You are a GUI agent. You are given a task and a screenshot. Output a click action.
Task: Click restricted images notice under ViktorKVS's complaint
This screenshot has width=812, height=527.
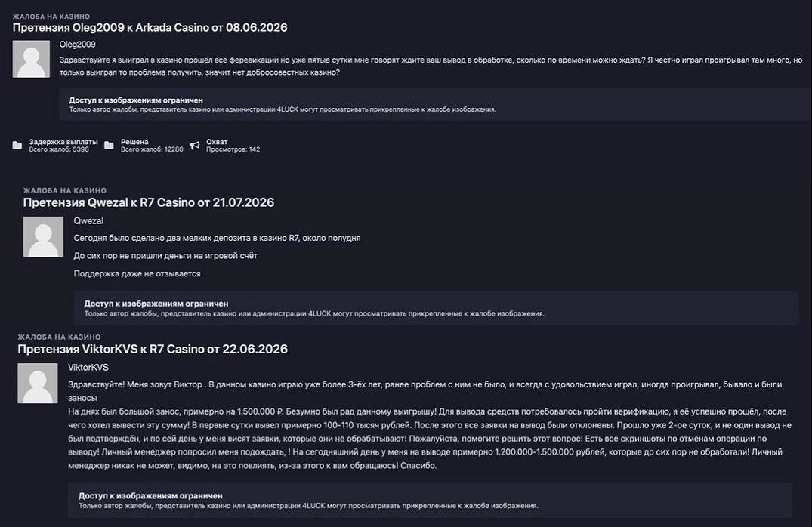click(431, 500)
